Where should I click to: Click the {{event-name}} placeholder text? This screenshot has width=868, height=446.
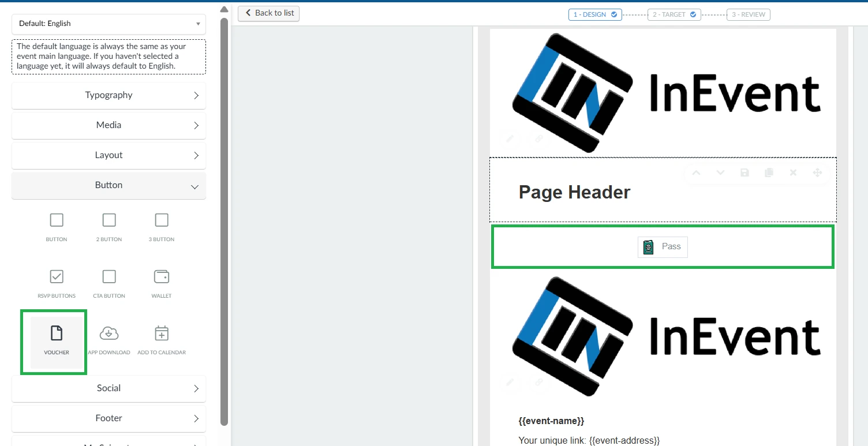[x=551, y=421]
